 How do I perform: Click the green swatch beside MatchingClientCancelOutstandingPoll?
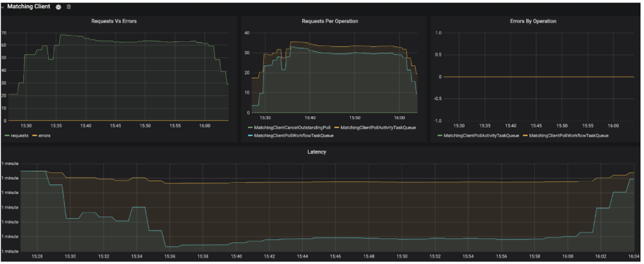[x=250, y=128]
